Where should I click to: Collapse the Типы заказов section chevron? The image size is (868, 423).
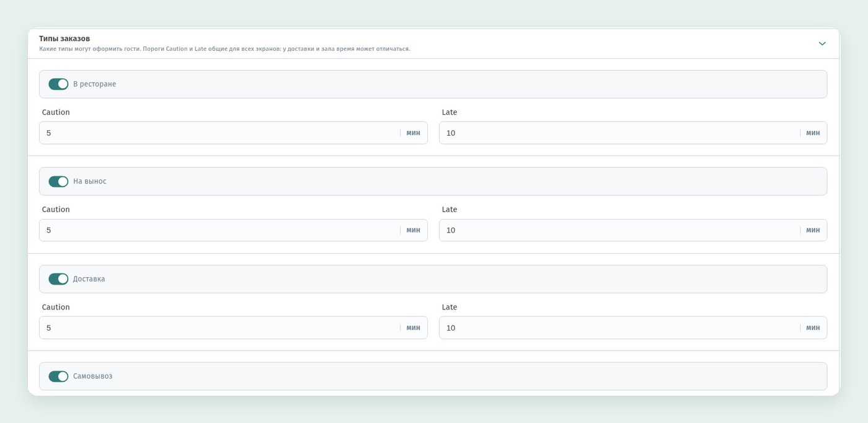(822, 43)
